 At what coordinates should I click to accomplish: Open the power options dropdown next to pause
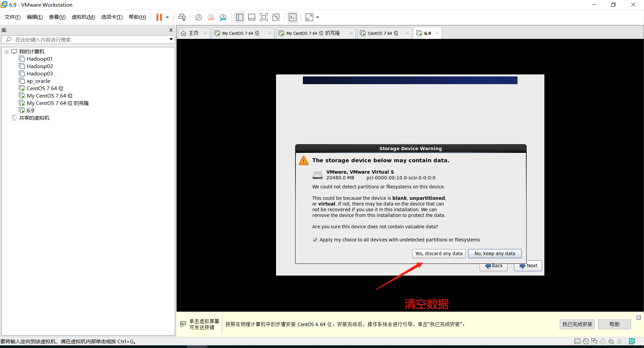(167, 17)
